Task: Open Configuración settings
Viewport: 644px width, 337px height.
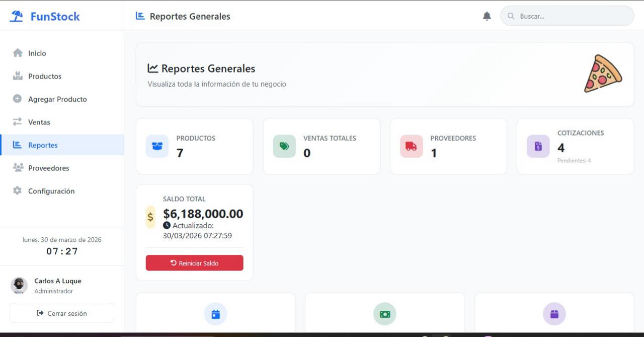Action: click(51, 191)
